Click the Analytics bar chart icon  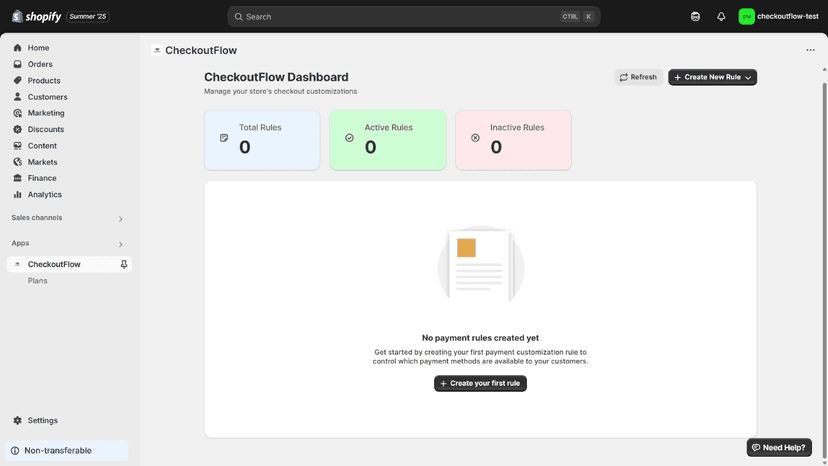click(x=17, y=194)
